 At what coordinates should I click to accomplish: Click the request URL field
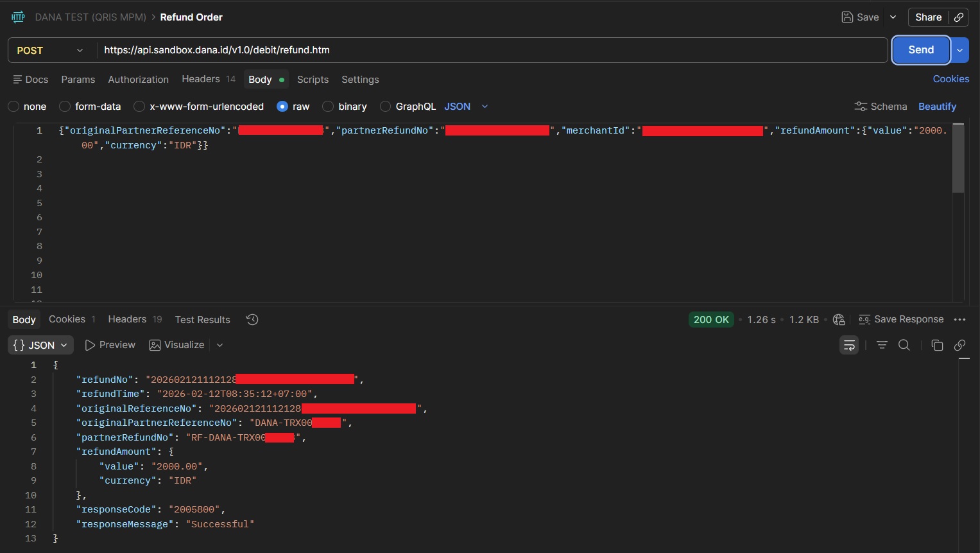492,50
